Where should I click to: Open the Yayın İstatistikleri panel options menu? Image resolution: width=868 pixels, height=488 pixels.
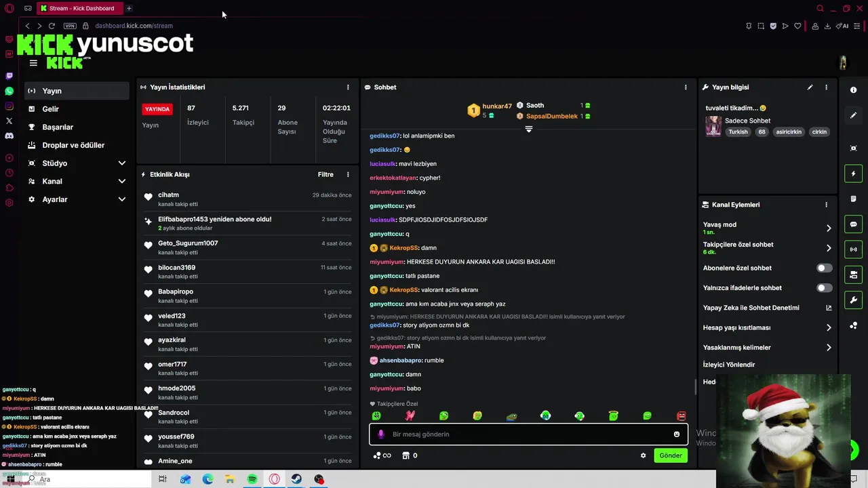[348, 87]
